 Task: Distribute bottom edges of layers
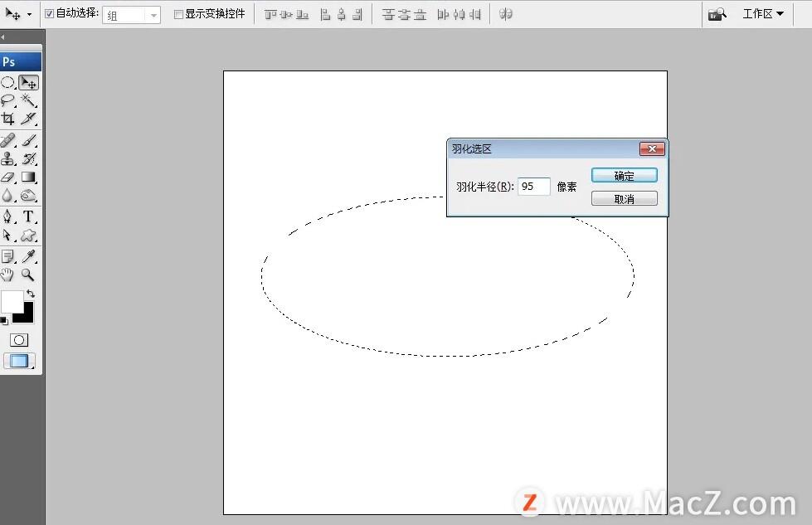point(421,14)
